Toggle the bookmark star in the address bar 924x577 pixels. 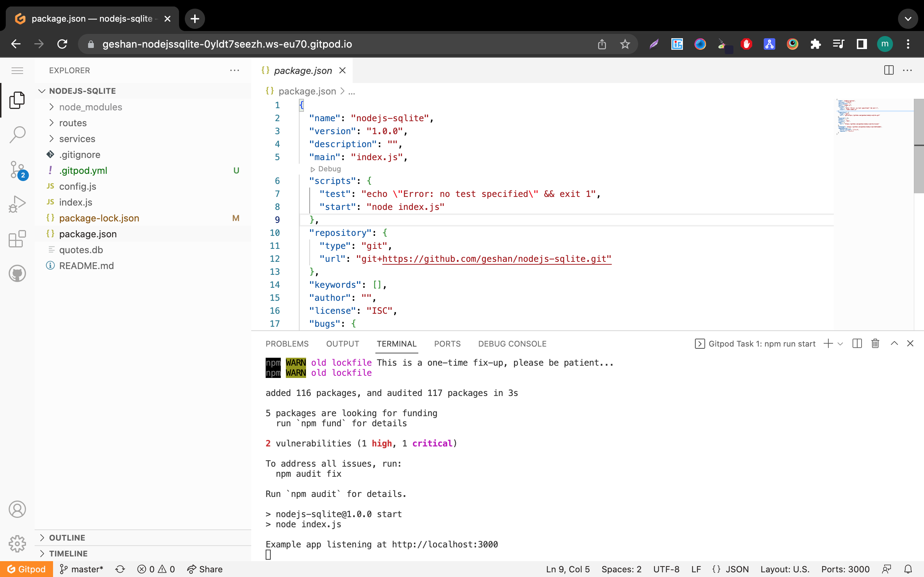click(x=625, y=44)
